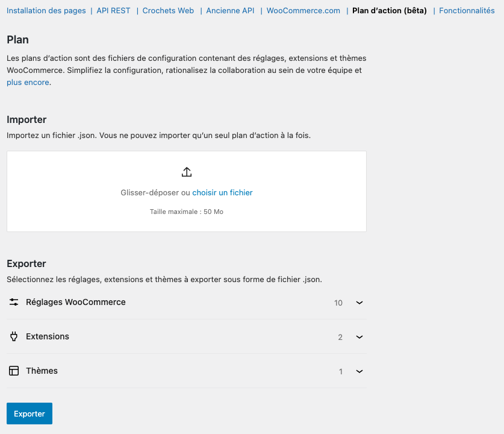
Task: Click the Extensions plug icon
Action: tap(14, 336)
